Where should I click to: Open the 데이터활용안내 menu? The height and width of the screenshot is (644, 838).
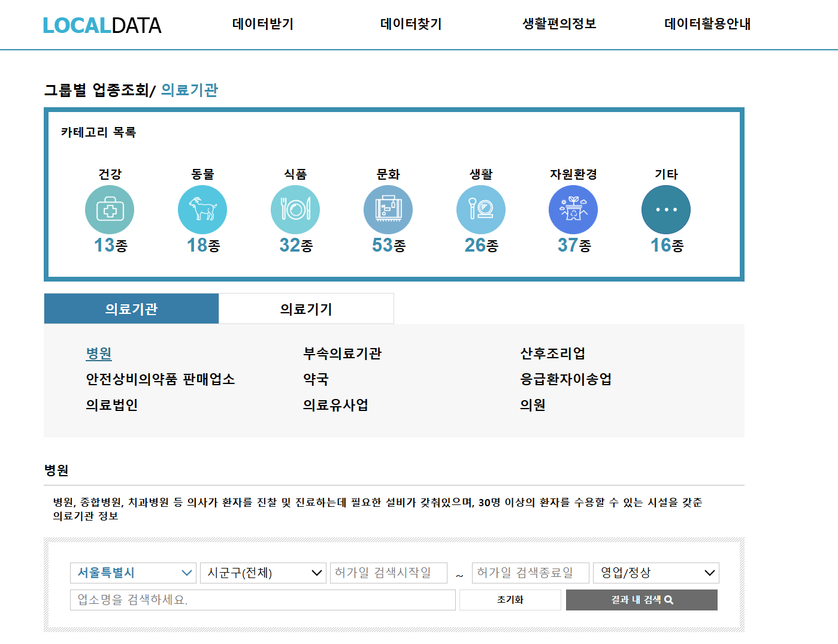point(707,24)
